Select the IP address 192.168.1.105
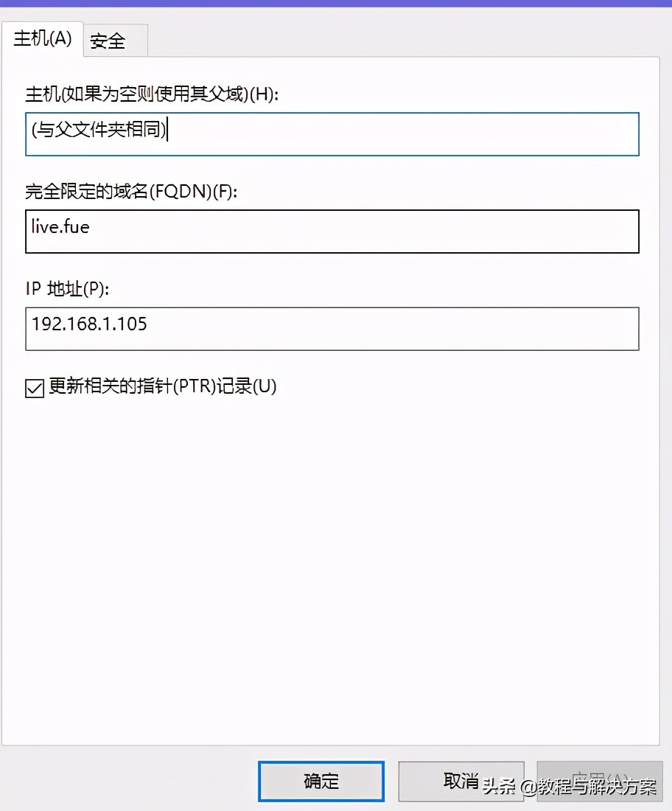This screenshot has height=811, width=672. (88, 323)
